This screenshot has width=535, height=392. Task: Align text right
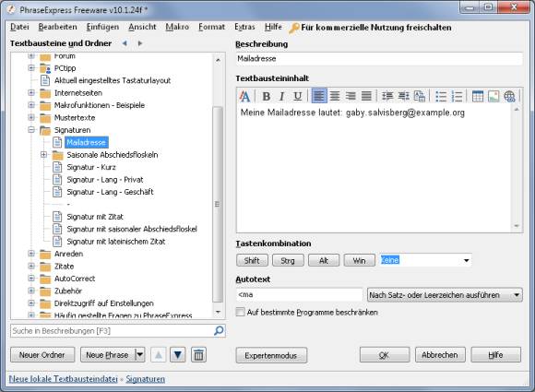click(351, 96)
